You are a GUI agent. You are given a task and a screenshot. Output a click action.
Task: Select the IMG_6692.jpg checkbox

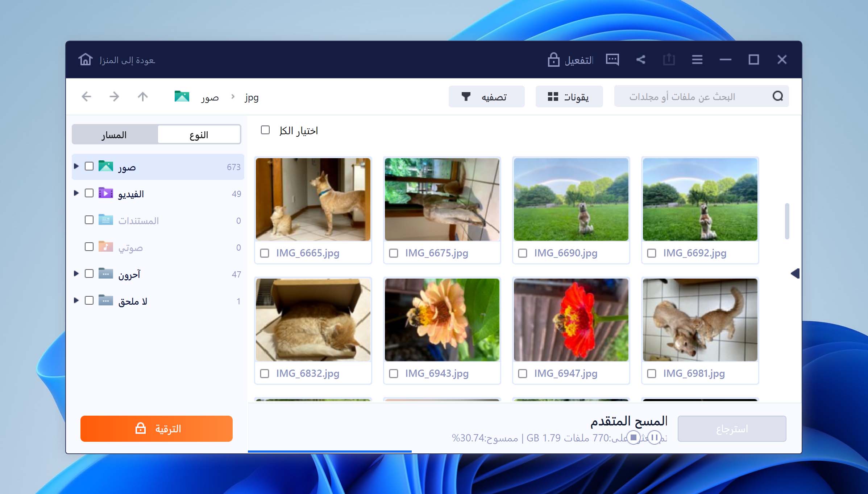[652, 253]
